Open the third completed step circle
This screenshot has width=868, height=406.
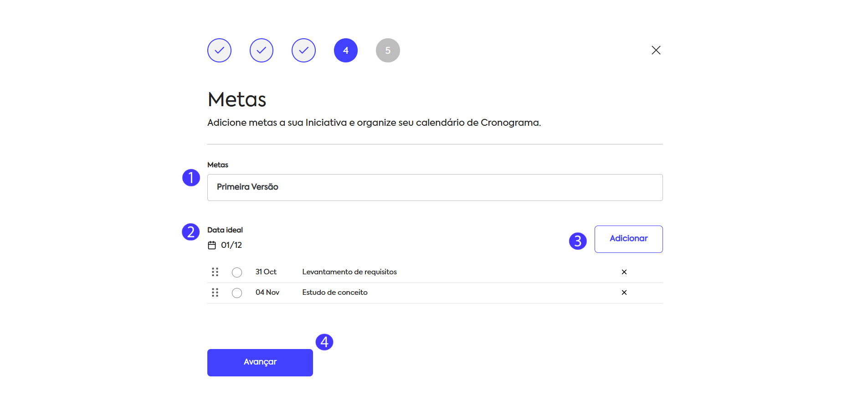tap(303, 51)
